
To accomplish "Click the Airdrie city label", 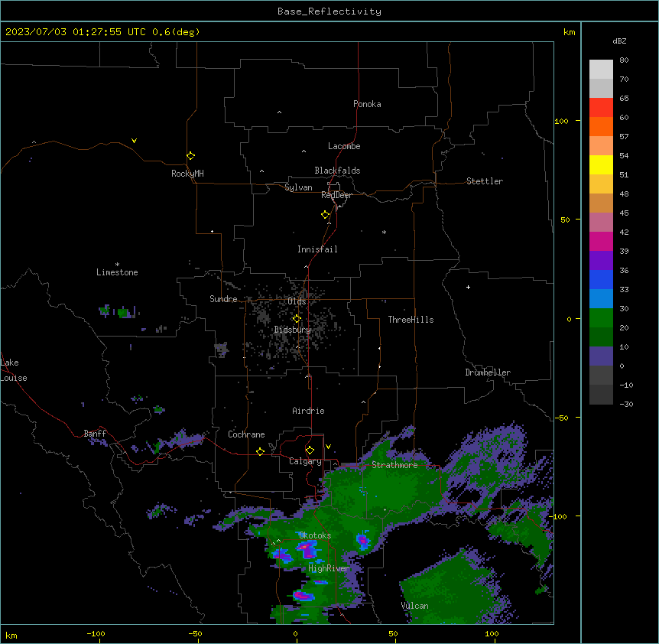I will 308,411.
